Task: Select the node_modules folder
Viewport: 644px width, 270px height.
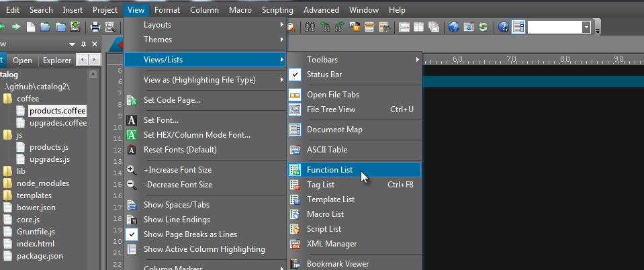Action: click(43, 183)
